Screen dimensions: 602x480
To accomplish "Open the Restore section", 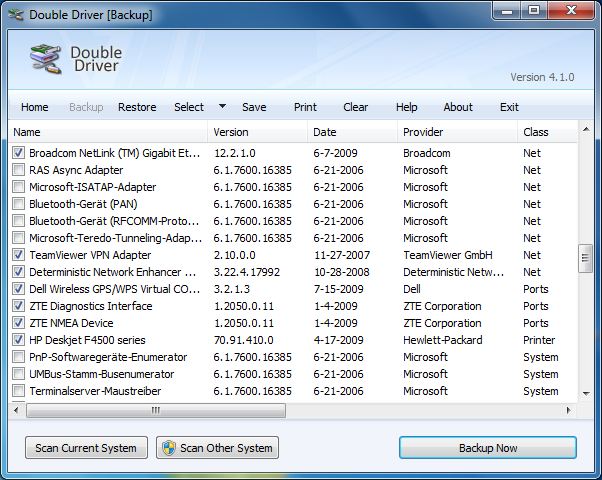I will 137,107.
